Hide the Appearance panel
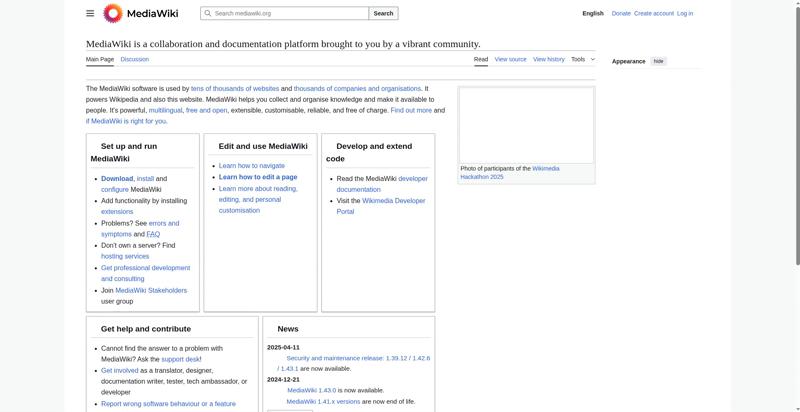This screenshot has height=412, width=800. click(659, 61)
